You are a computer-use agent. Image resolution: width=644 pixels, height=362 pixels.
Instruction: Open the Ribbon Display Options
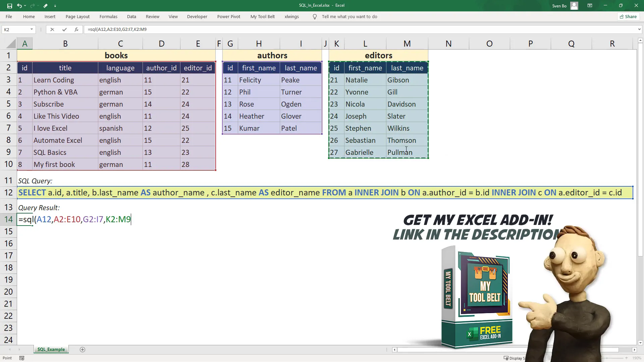point(590,6)
